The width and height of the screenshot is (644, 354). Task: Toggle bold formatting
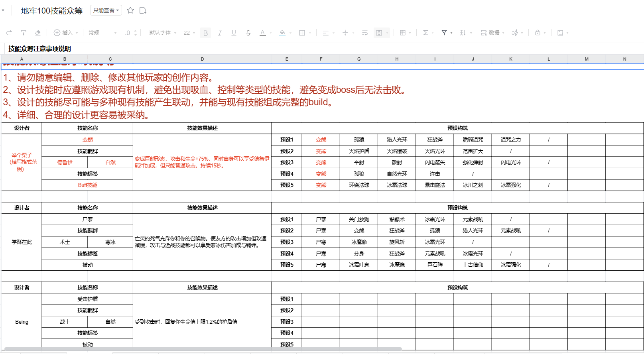(x=206, y=33)
